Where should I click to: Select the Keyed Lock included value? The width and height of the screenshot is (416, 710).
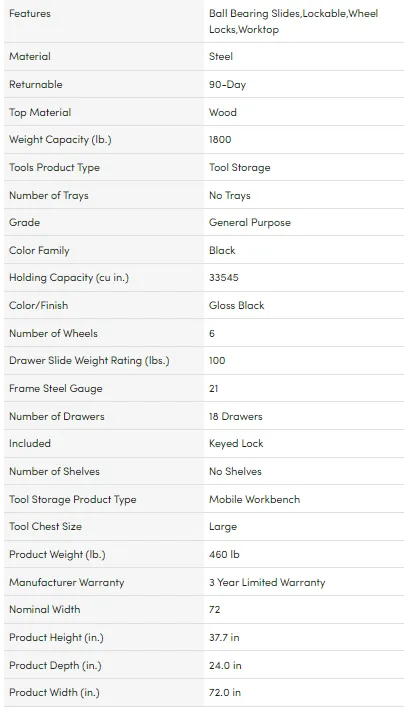pyautogui.click(x=236, y=444)
